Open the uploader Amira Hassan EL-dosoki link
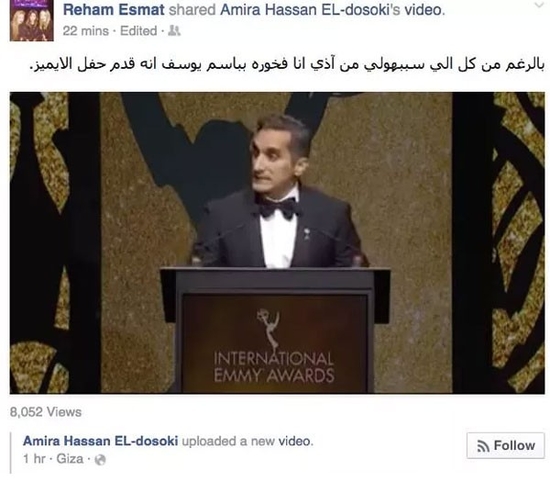550x493 pixels. tap(101, 441)
